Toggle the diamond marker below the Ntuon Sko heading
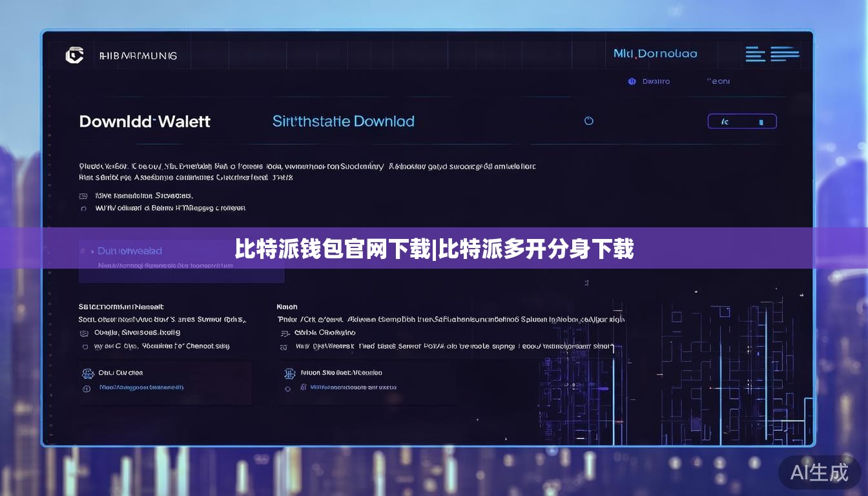Screen dimensions: 868x496 pyautogui.click(x=289, y=388)
